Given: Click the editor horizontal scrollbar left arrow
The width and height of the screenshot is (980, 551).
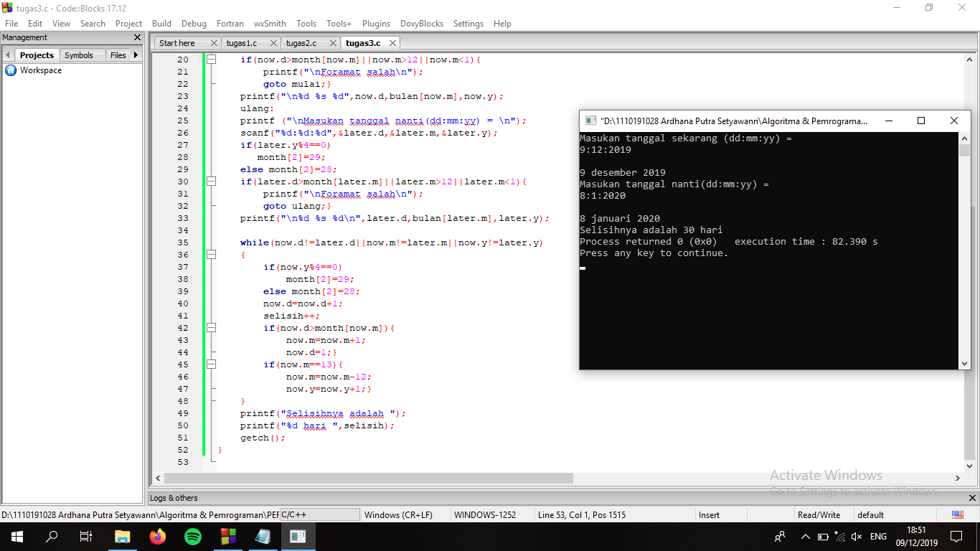Looking at the screenshot, I should pos(159,478).
